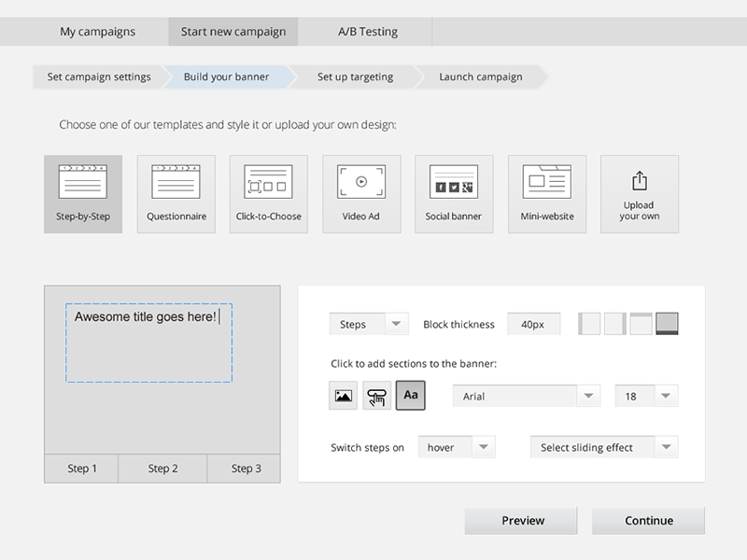Switch to the A/B Testing tab

point(368,31)
